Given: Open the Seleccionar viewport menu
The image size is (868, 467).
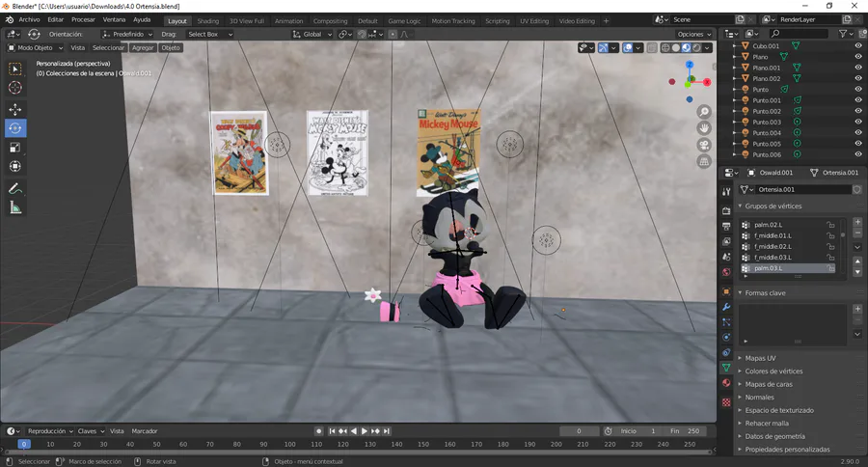Looking at the screenshot, I should click(x=108, y=47).
